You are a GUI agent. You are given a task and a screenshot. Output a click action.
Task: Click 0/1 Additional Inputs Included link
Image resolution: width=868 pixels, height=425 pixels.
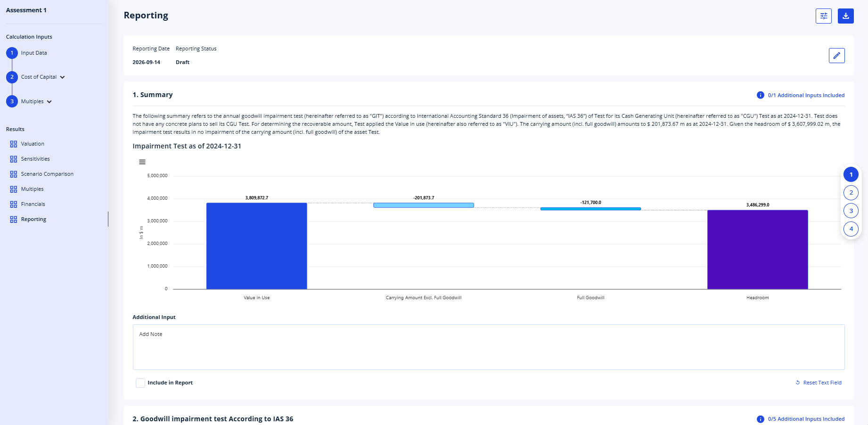806,95
